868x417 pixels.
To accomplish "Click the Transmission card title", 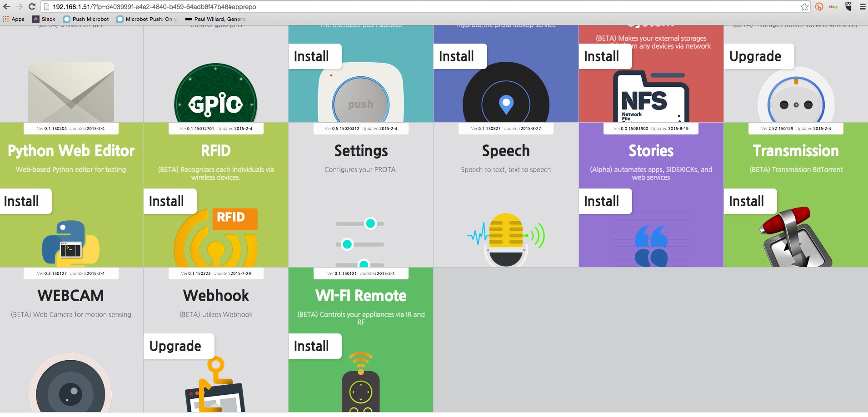I will (796, 151).
